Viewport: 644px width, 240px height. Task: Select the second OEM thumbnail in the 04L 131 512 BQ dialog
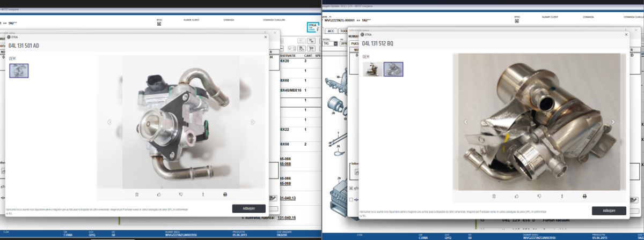click(393, 69)
